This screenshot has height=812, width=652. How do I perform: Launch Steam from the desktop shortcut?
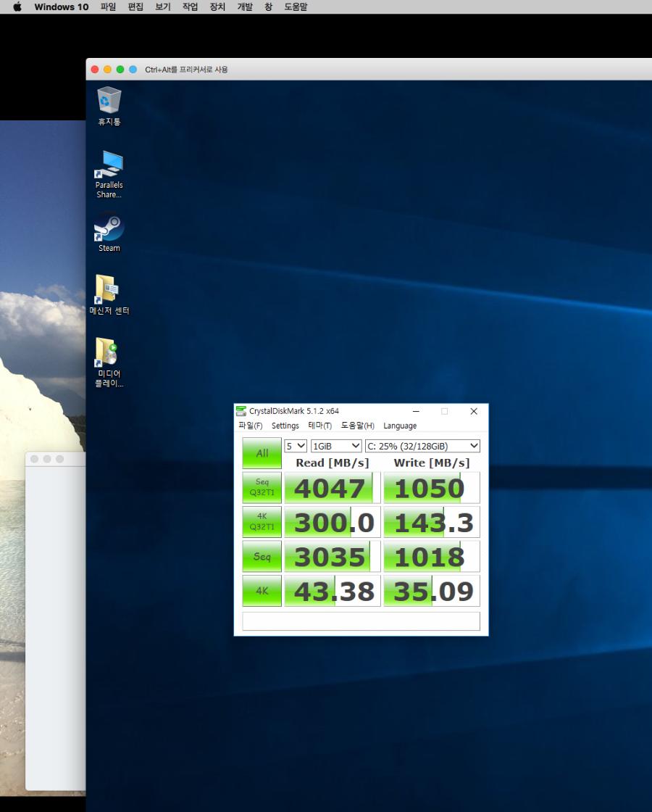(x=109, y=228)
